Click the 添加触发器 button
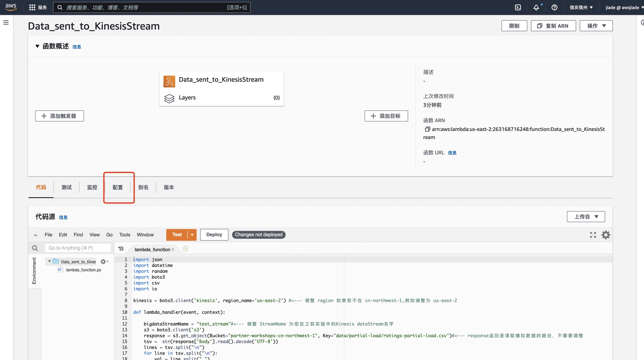This screenshot has height=360, width=644. tap(60, 116)
